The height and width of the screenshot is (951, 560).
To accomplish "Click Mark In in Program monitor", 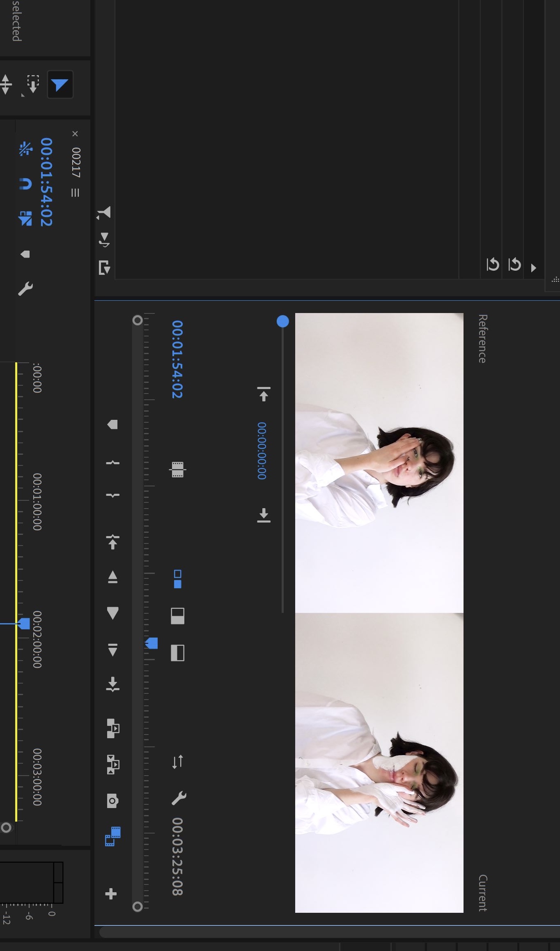I will tap(112, 463).
